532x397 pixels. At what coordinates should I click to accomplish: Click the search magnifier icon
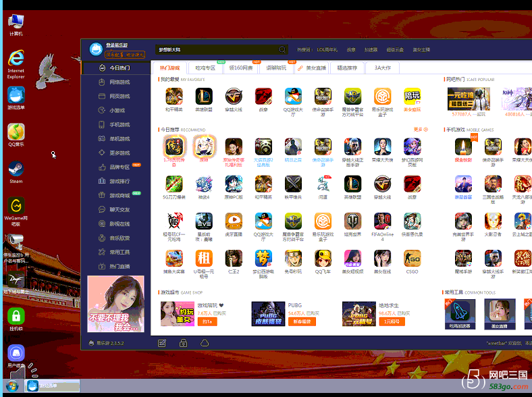point(282,49)
